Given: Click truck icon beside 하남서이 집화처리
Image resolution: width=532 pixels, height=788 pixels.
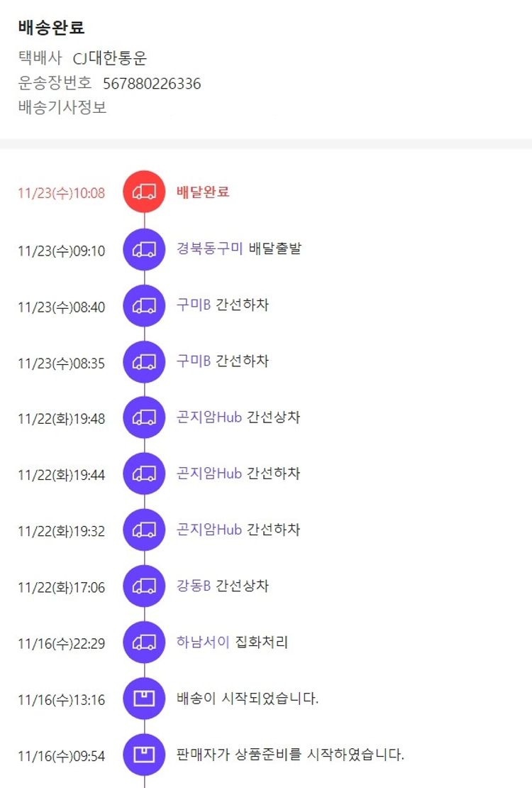Looking at the screenshot, I should 144,642.
